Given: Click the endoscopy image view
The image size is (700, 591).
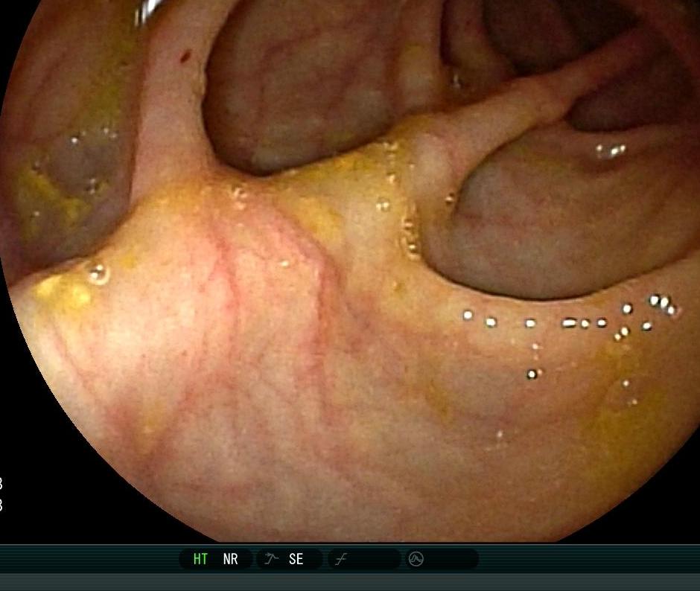Looking at the screenshot, I should 350,270.
